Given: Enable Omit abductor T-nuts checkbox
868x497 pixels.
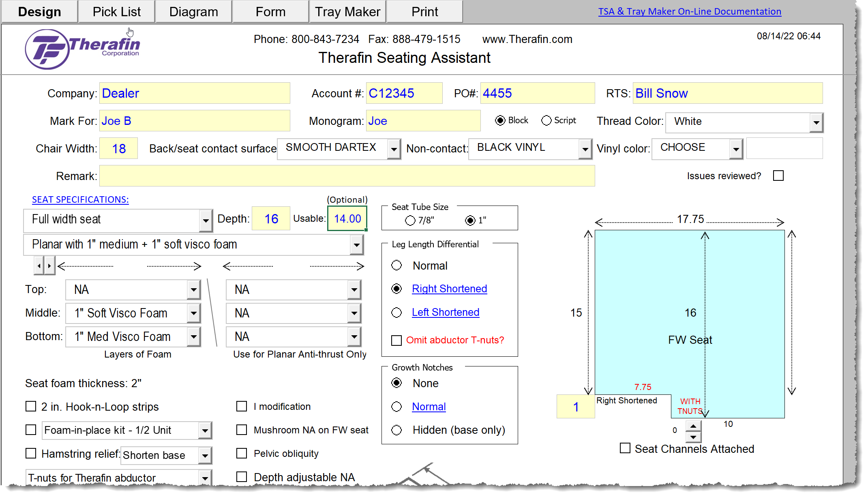Looking at the screenshot, I should [396, 340].
